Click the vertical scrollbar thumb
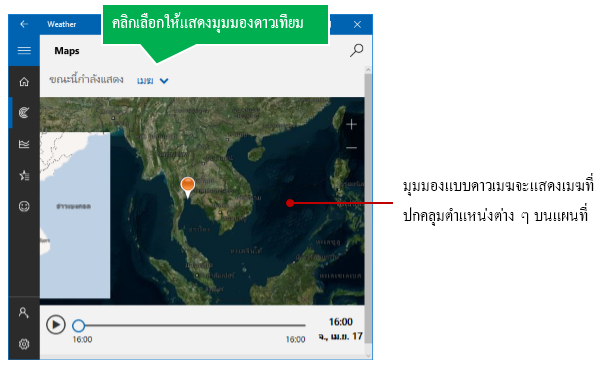Image resolution: width=603 pixels, height=365 pixels. point(368,208)
